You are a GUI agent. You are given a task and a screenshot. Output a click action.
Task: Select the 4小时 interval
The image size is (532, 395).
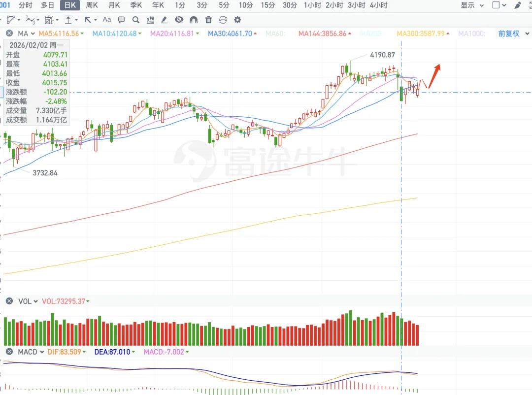tap(379, 5)
